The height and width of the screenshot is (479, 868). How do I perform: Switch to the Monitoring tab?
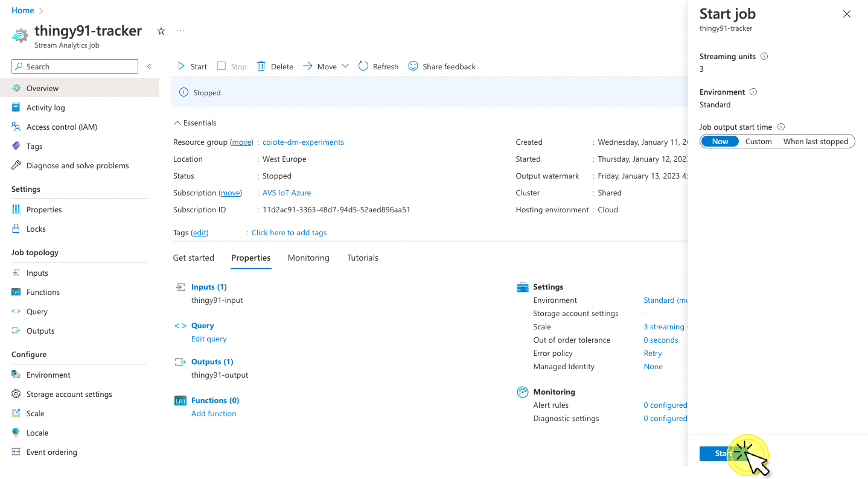(x=308, y=258)
